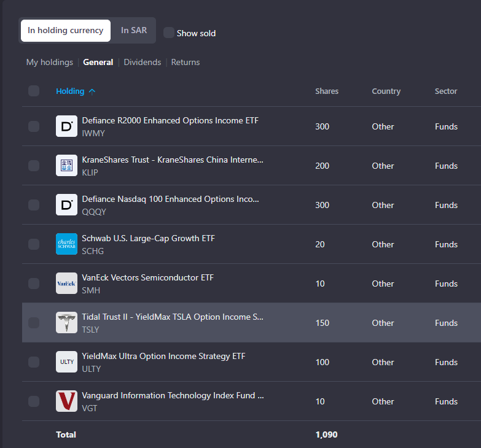Click the Other country cell for QQQY
The image size is (481, 448).
coord(383,205)
